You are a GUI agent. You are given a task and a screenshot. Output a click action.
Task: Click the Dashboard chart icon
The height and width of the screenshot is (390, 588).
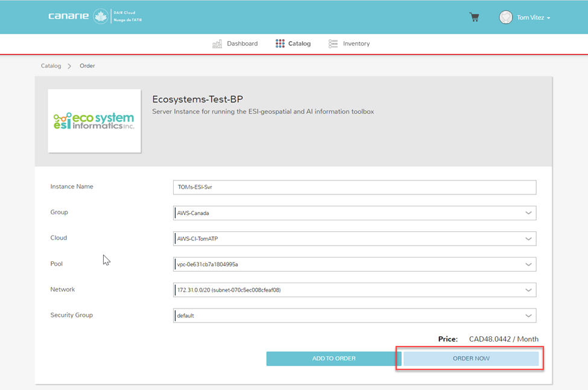click(x=217, y=44)
